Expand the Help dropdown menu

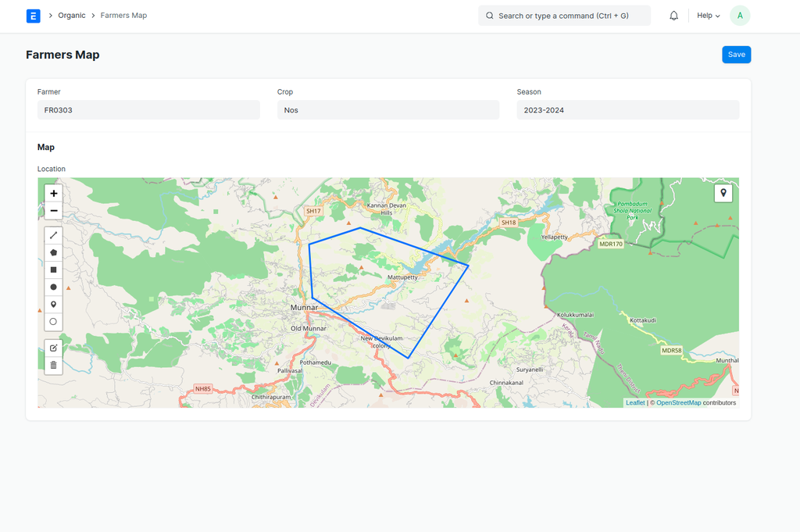[708, 16]
